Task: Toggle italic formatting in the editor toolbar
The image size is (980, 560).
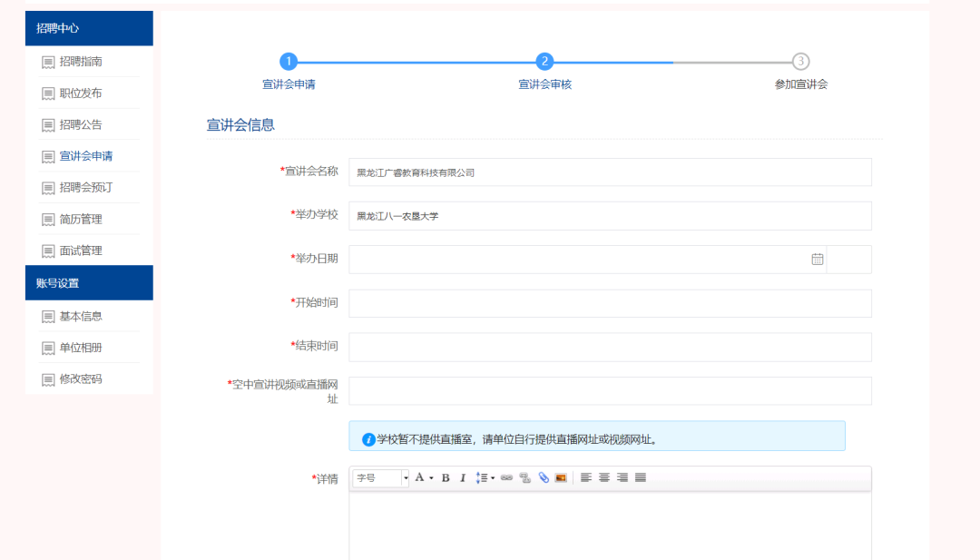Action: [x=462, y=478]
